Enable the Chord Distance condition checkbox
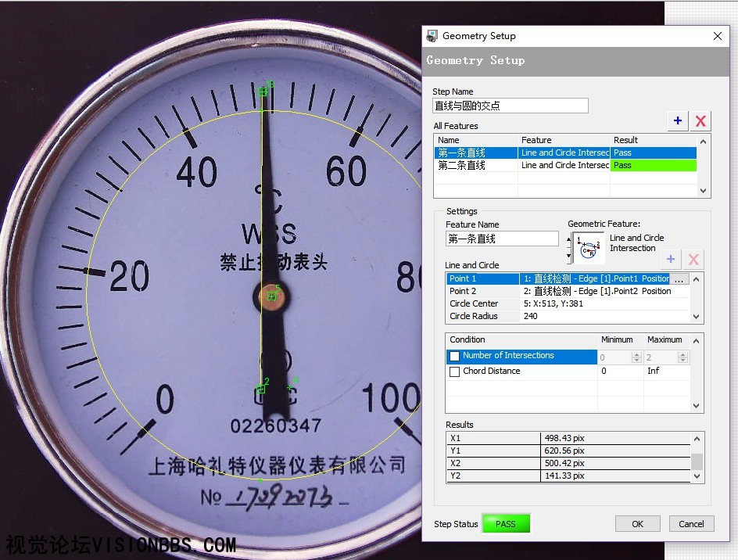The width and height of the screenshot is (738, 560). coord(455,372)
